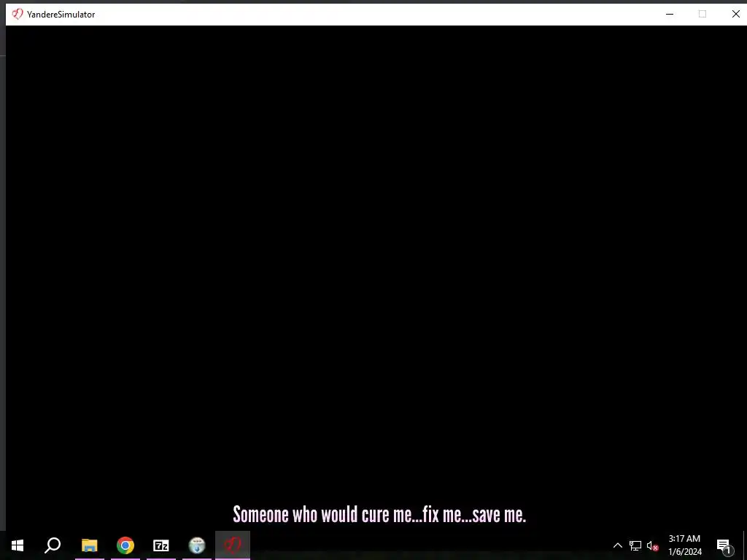This screenshot has height=560, width=747.
Task: Launch Google Chrome from the taskbar
Action: point(125,545)
